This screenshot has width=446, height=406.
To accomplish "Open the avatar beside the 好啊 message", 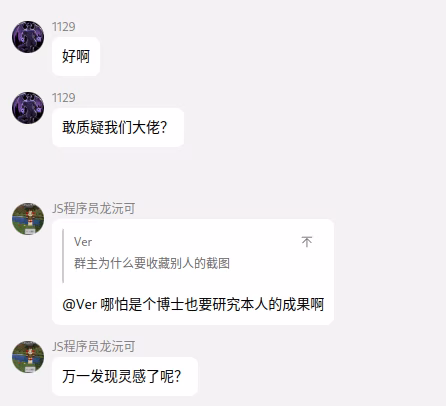I will [x=28, y=37].
